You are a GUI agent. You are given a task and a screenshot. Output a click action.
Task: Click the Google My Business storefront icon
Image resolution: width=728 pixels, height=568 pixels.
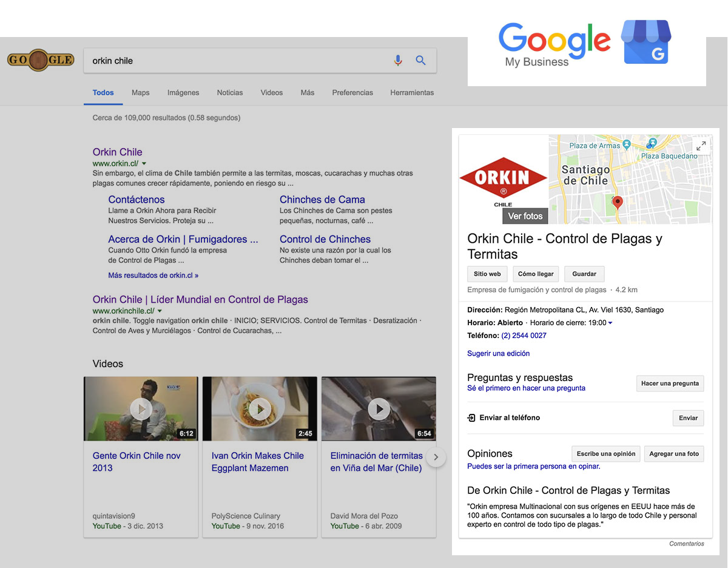tap(646, 43)
